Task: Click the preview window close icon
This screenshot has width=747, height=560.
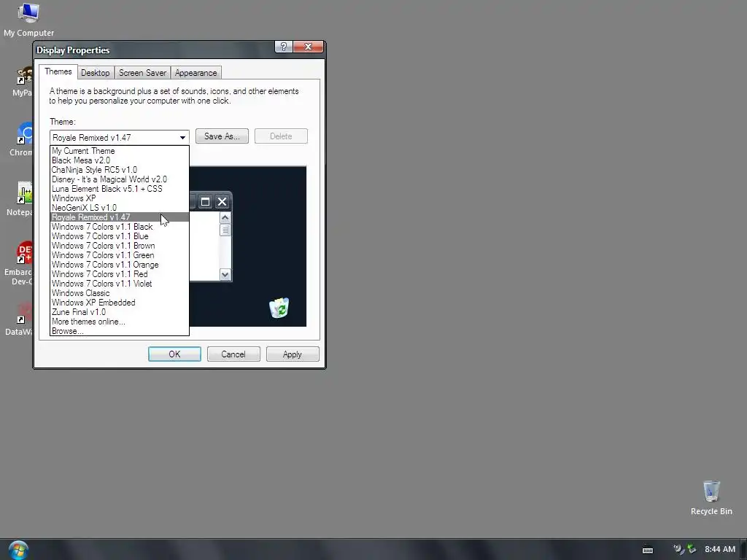Action: pos(222,202)
